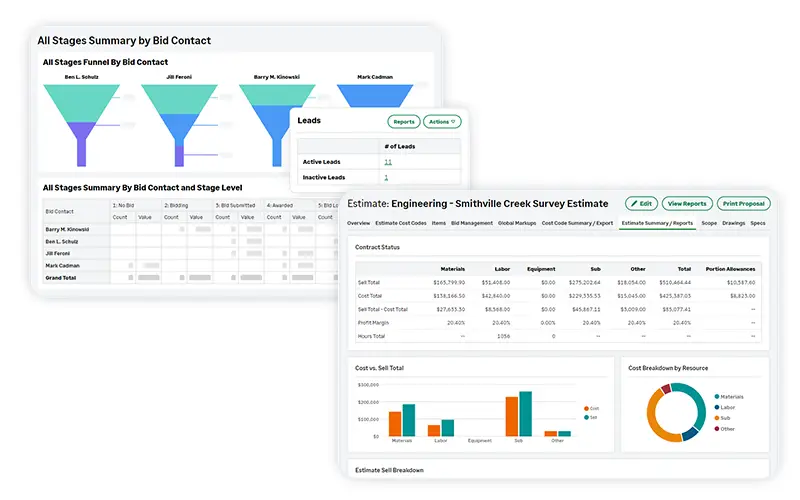Click the pencil icon on the Edit button
Viewport: 800px width, 500px height.
coord(634,204)
